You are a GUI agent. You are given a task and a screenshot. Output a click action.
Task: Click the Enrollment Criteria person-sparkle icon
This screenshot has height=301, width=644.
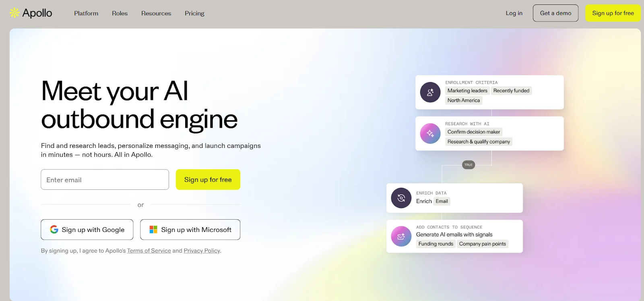(x=430, y=92)
